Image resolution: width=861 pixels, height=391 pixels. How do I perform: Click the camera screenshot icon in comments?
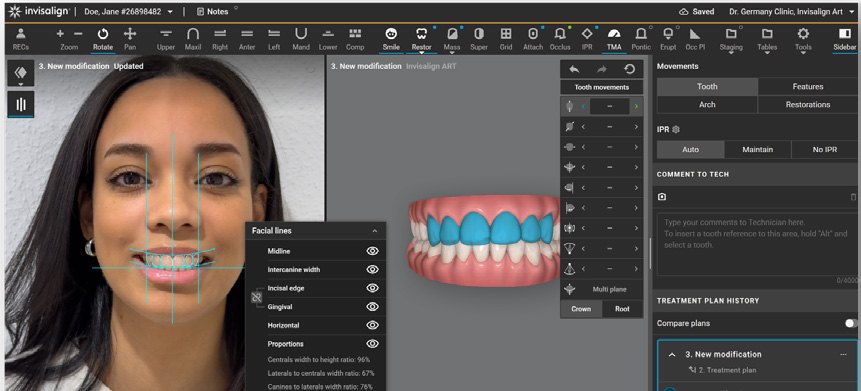coord(662,197)
